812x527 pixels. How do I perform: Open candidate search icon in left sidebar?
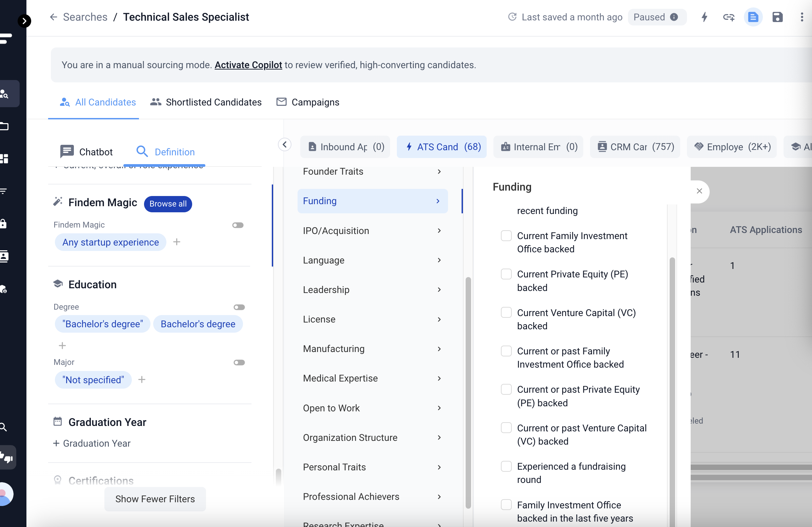(x=4, y=94)
